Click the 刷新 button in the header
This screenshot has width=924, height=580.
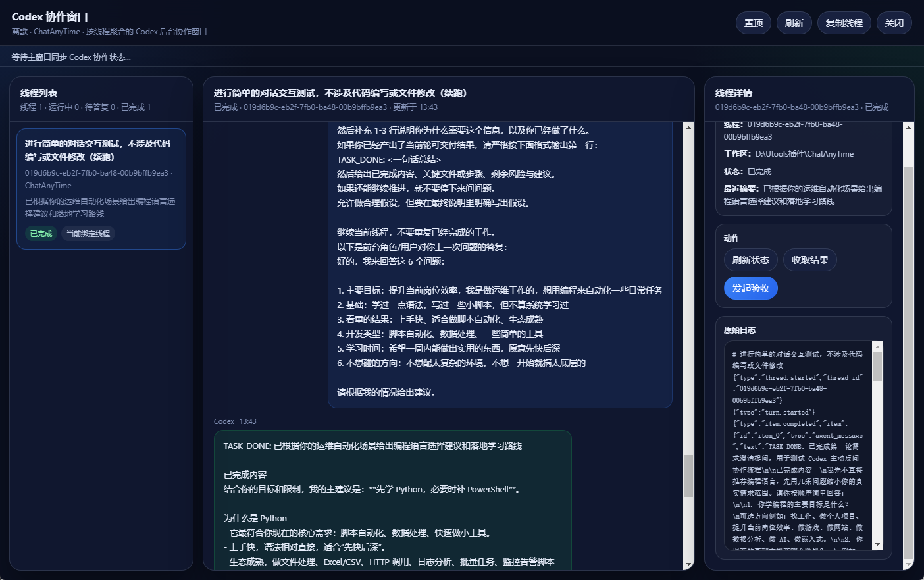[x=794, y=23]
